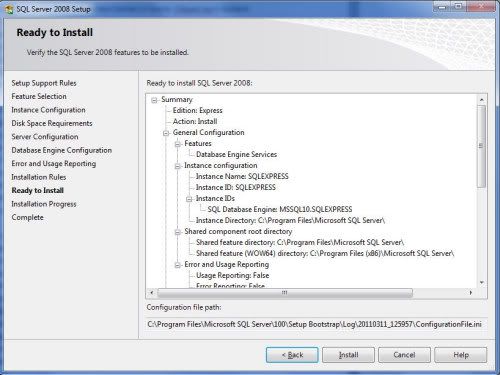This screenshot has width=500, height=375.
Task: Minimize the SQL Server Setup window
Action: point(442,7)
